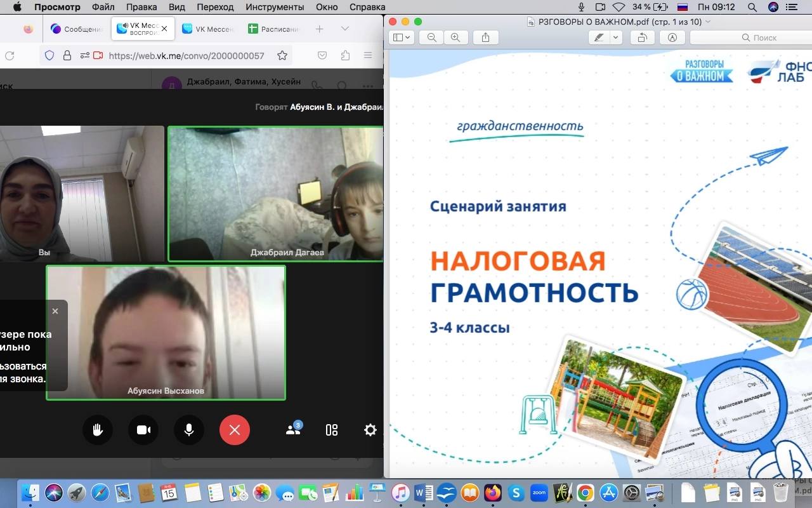Open the Инструменты menu
The height and width of the screenshot is (508, 812).
(x=275, y=7)
